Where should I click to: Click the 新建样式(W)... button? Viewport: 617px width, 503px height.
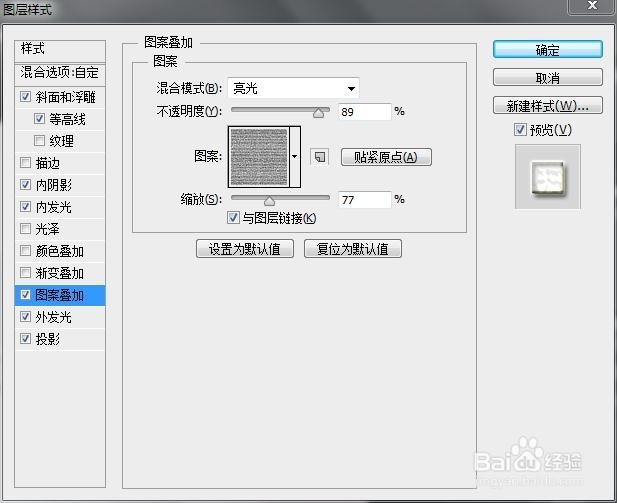[547, 105]
